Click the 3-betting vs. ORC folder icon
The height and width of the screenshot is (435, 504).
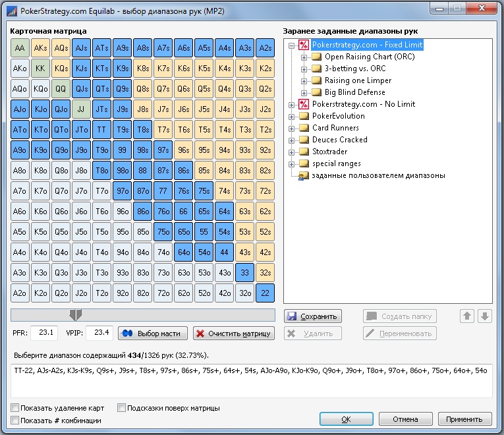click(317, 69)
